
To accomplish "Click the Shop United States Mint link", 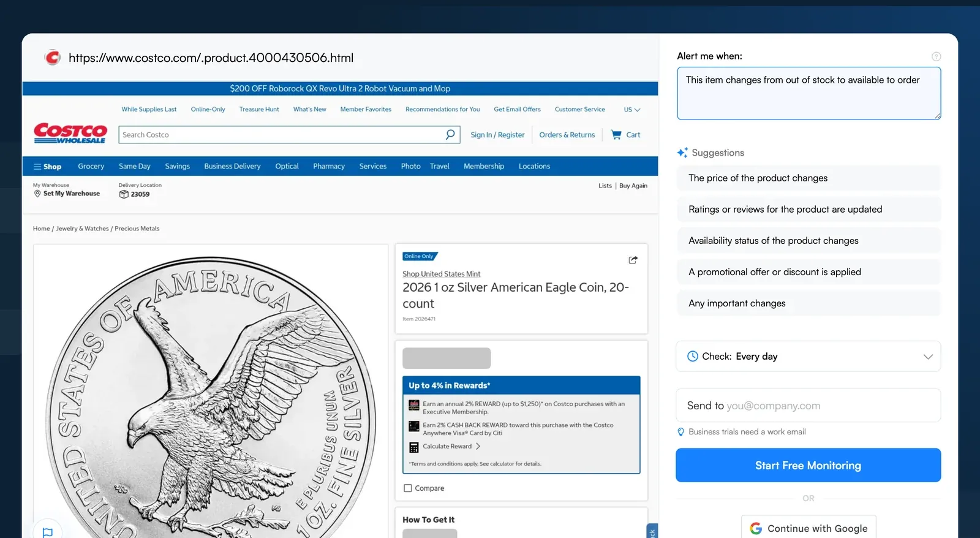I will (441, 274).
